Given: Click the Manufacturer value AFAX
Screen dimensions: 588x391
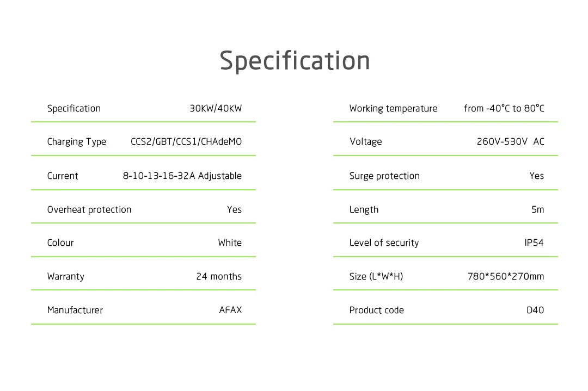Looking at the screenshot, I should (x=230, y=310).
